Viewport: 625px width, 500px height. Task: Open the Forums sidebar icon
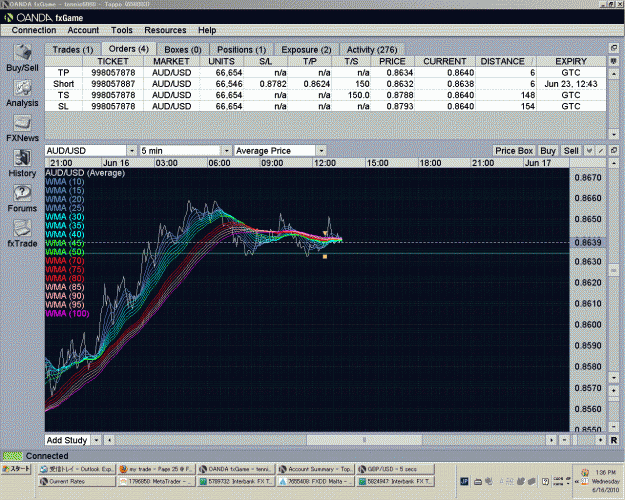[x=22, y=193]
